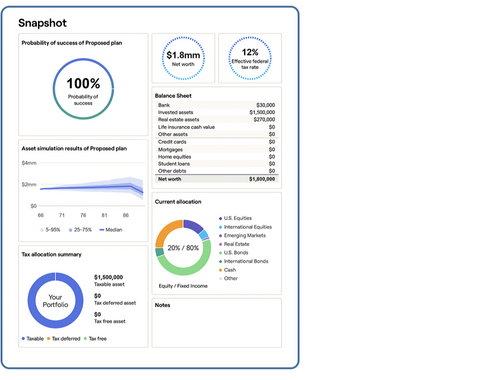Click the Cash legend entry
Screen dimensions: 500x380
(x=227, y=270)
